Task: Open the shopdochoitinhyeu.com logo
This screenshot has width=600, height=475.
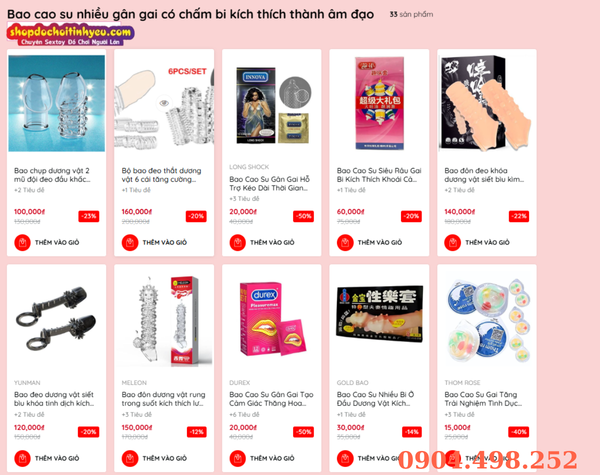Action: (x=70, y=34)
